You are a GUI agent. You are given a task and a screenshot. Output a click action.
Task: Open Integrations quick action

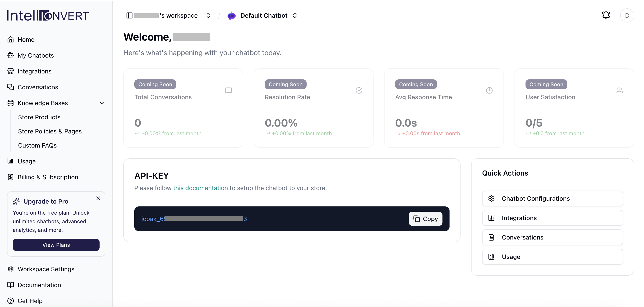point(553,218)
